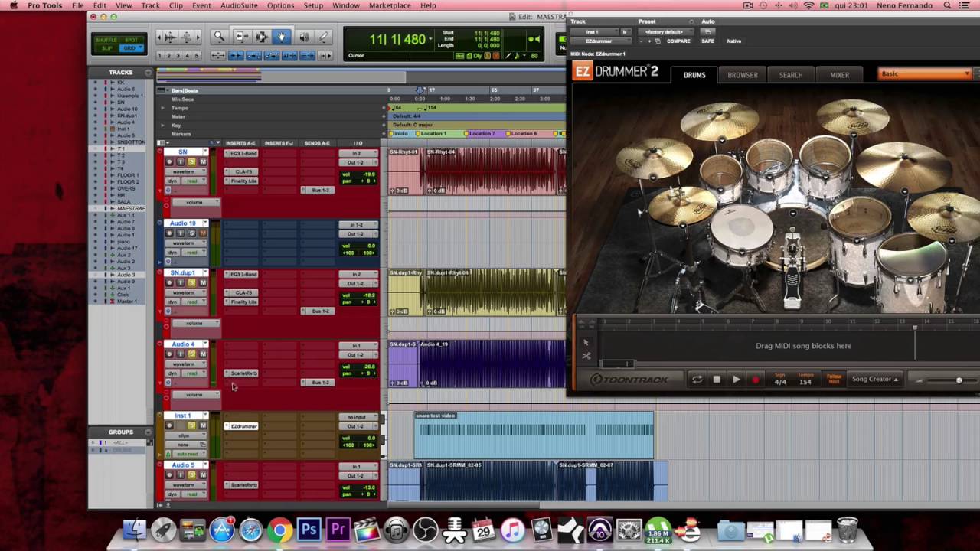Viewport: 980px width, 551px height.
Task: Open the Trash in the Dock
Action: click(x=848, y=530)
